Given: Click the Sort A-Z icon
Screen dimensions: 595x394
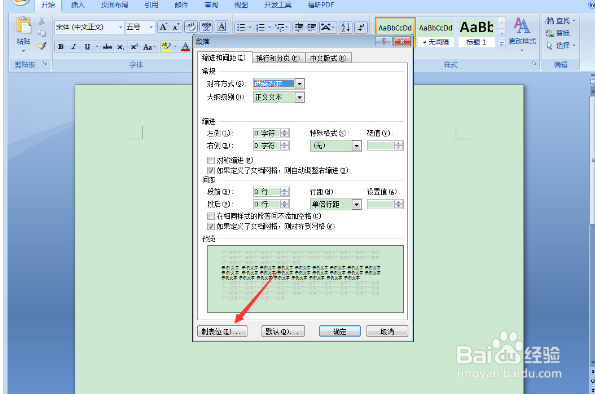Looking at the screenshot, I should tap(345, 27).
